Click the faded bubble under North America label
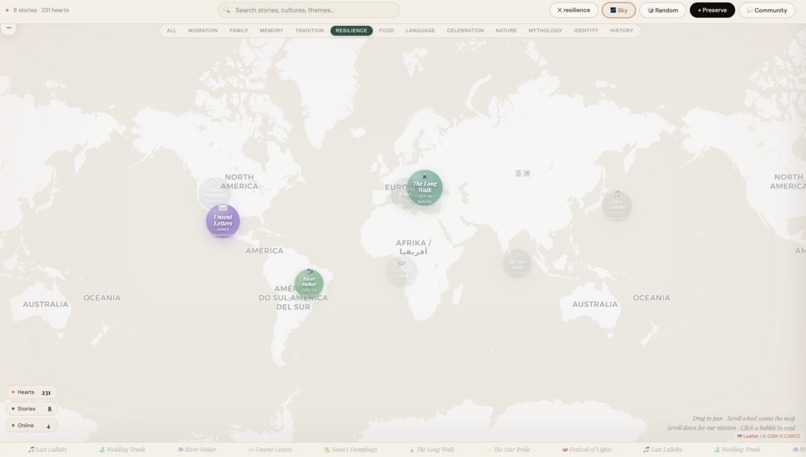This screenshot has height=457, width=806. (214, 193)
